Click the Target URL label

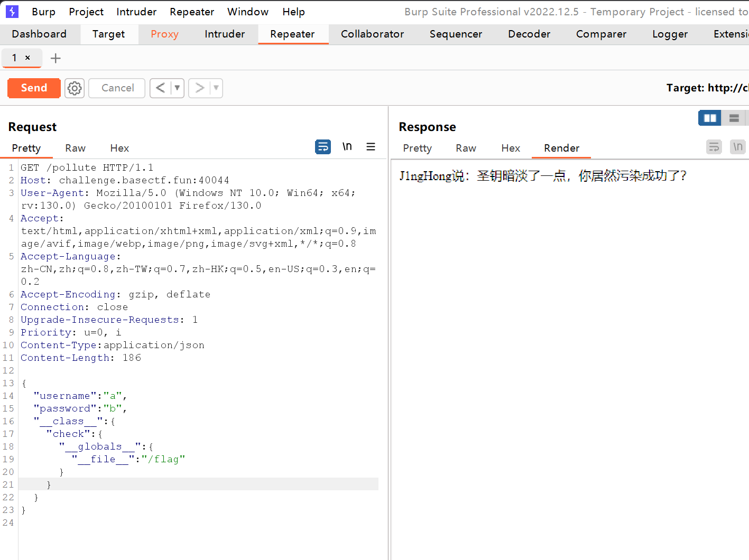[x=707, y=88]
